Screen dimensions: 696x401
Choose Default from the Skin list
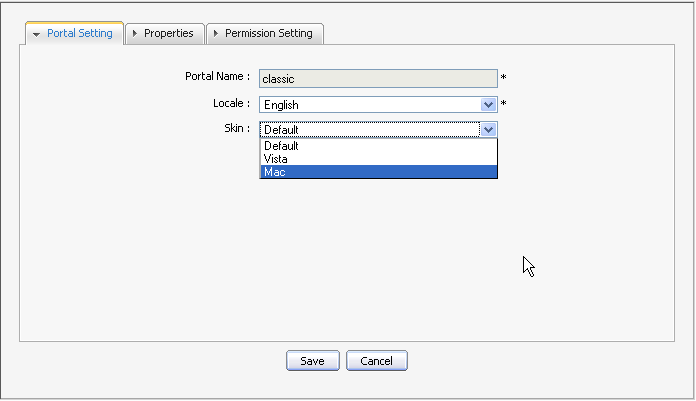coord(379,146)
